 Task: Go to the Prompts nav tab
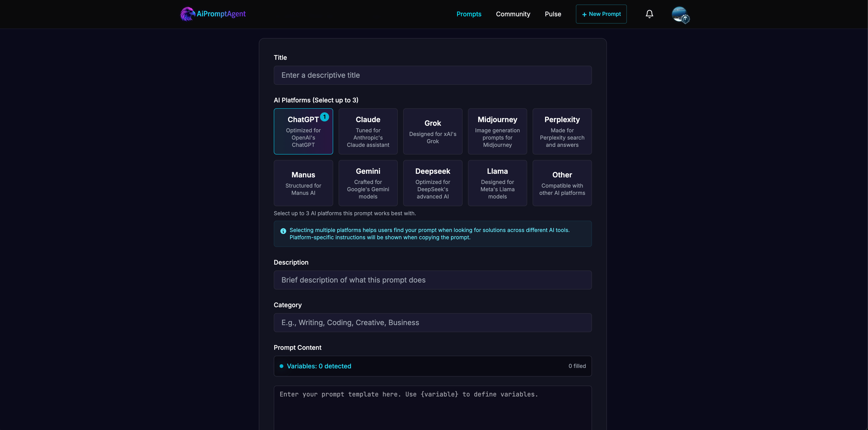click(x=469, y=14)
